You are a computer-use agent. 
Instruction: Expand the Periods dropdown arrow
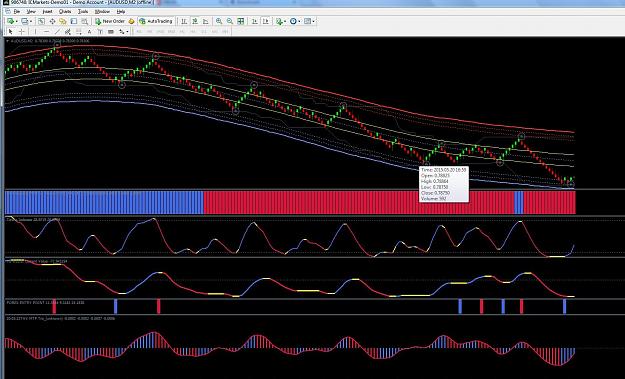[299, 21]
